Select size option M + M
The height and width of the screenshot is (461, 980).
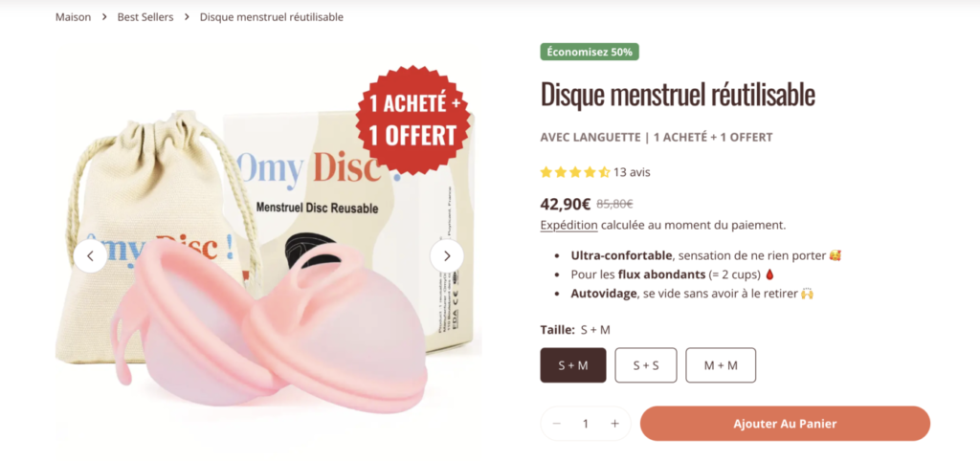point(721,365)
